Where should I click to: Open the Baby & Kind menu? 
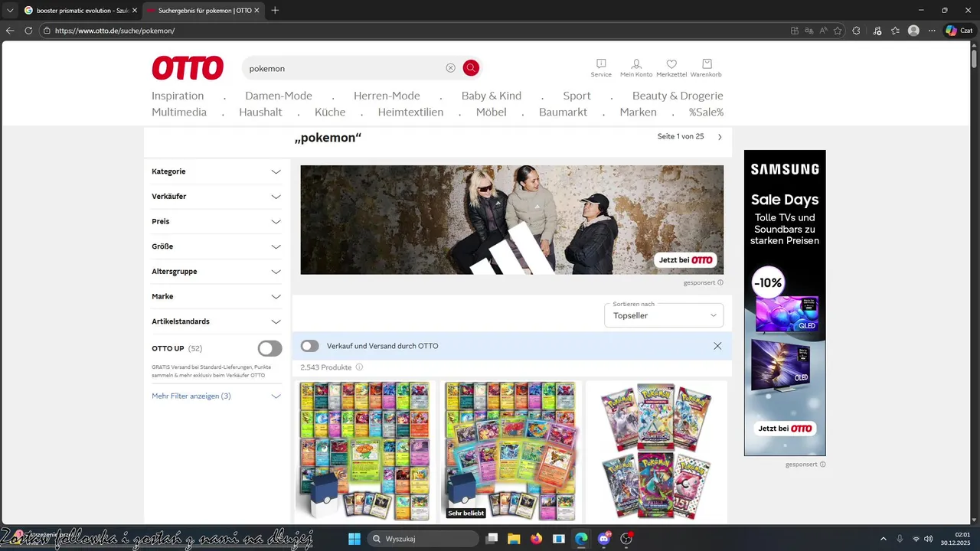[492, 96]
